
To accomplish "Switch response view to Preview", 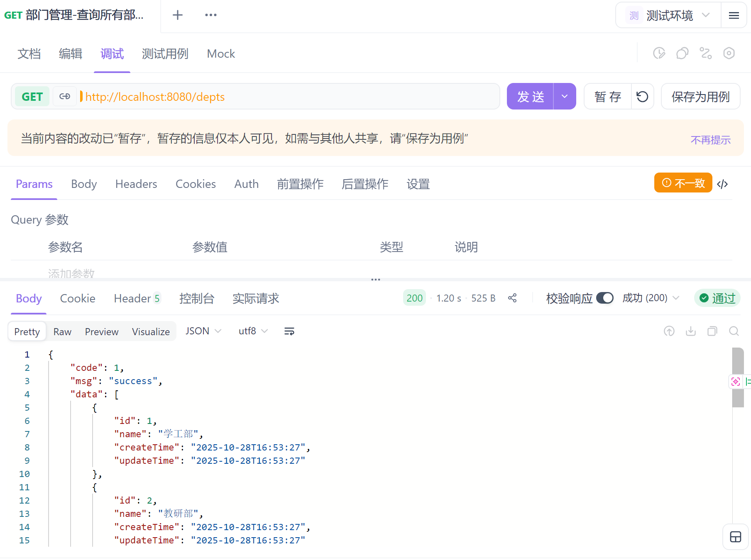I will (x=102, y=331).
